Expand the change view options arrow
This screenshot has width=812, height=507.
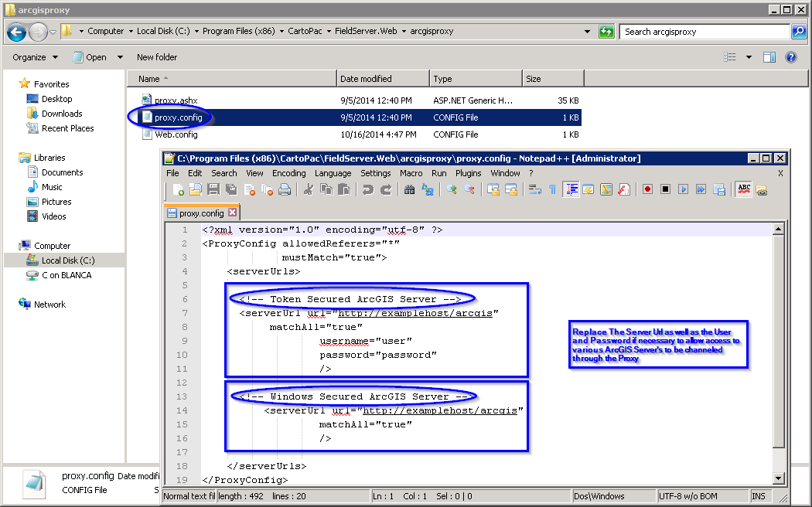749,57
